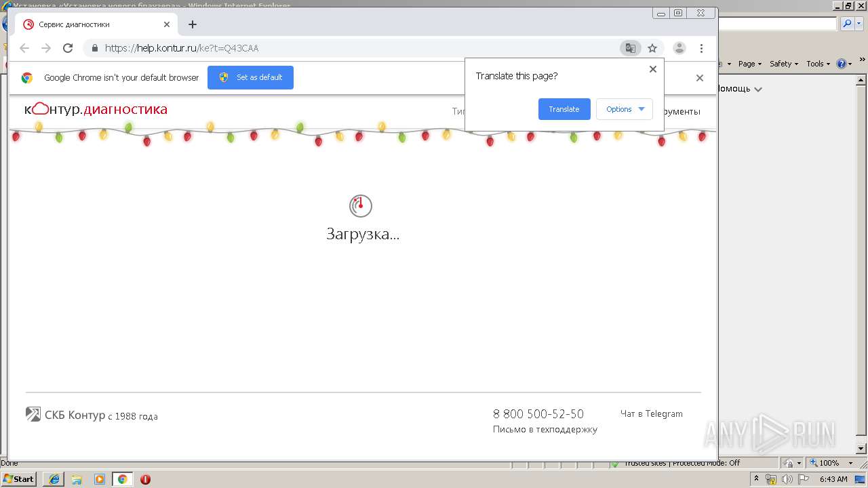Click Письмо в техподдержку link
Screen dimensions: 868x488
(x=545, y=429)
